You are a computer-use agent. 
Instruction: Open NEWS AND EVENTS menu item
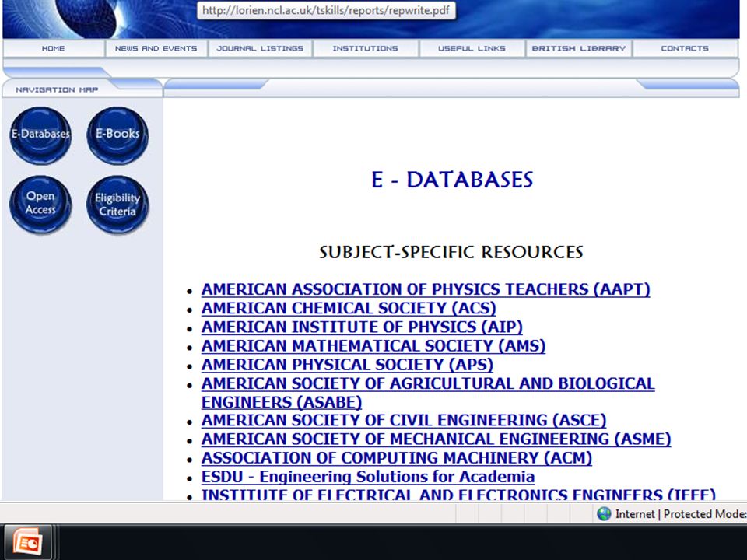(156, 48)
